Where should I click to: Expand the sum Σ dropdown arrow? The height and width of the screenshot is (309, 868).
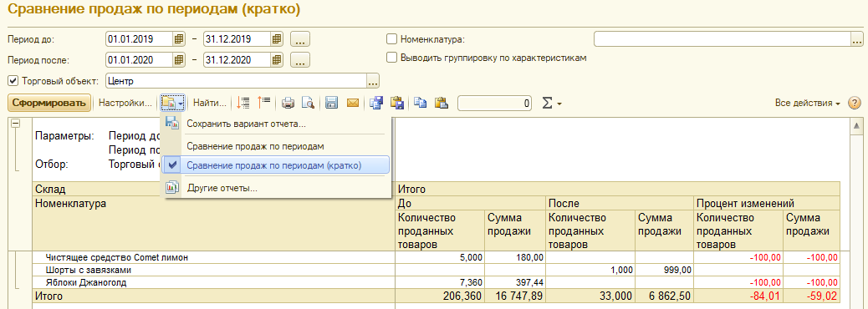pyautogui.click(x=559, y=104)
